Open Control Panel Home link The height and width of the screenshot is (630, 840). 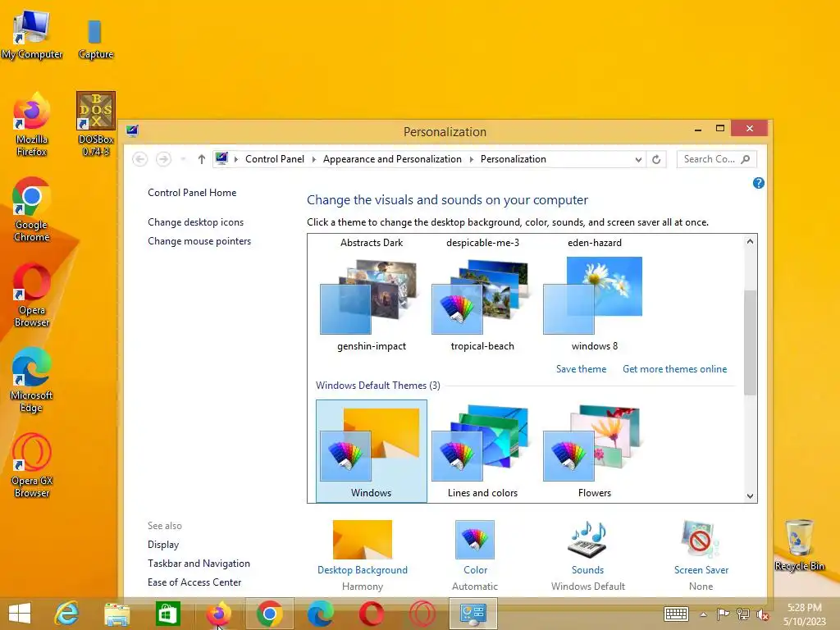pos(192,193)
